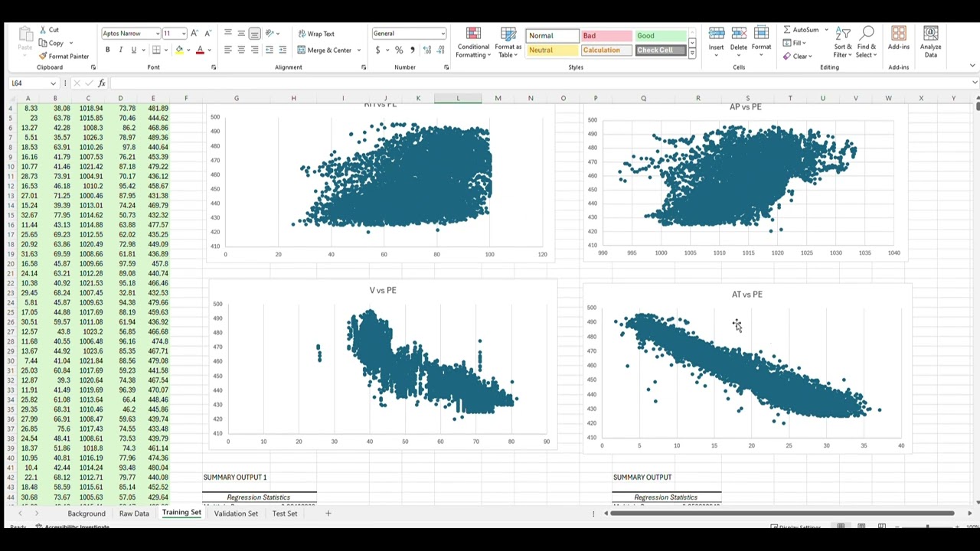The width and height of the screenshot is (980, 551).
Task: Click the Copy button in Clipboard
Action: coord(55,43)
